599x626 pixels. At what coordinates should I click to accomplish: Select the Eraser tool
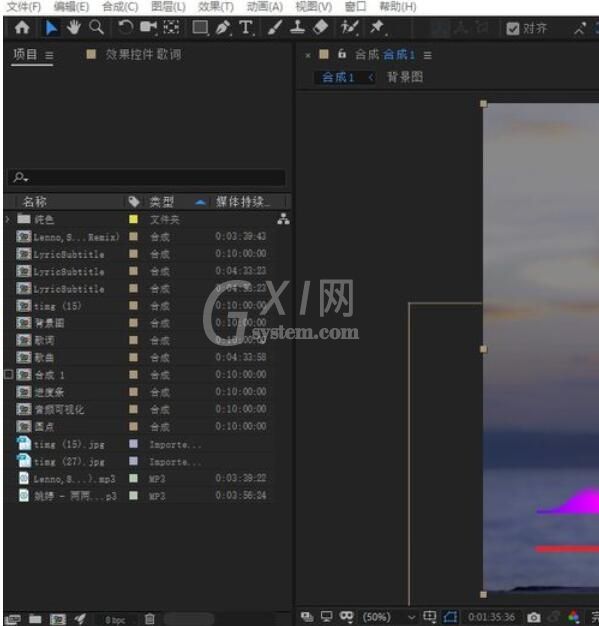pos(320,28)
